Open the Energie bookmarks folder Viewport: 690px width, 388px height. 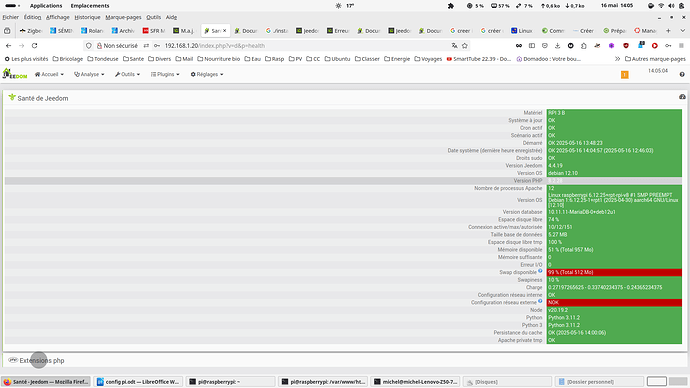[397, 59]
